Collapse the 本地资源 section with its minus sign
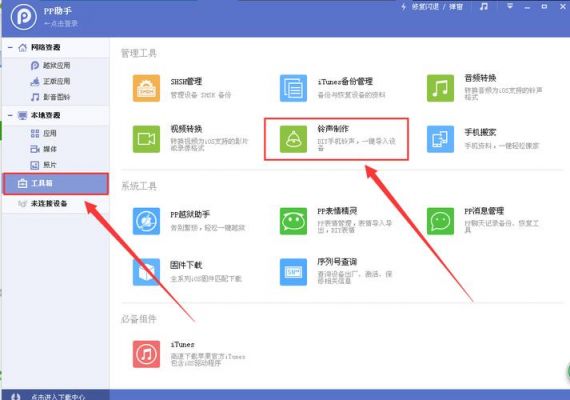 10,115
